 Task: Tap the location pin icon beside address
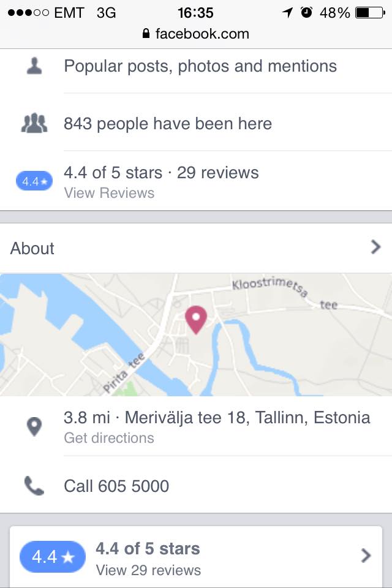(34, 427)
